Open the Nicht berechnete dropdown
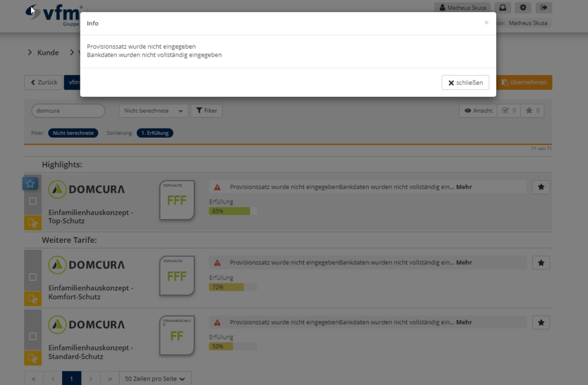This screenshot has width=588, height=385. [153, 111]
